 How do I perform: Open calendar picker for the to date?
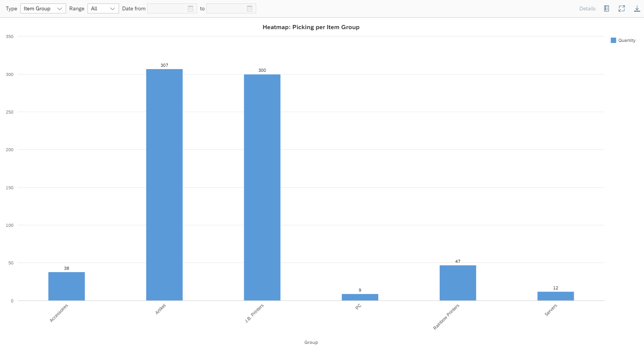pyautogui.click(x=250, y=8)
